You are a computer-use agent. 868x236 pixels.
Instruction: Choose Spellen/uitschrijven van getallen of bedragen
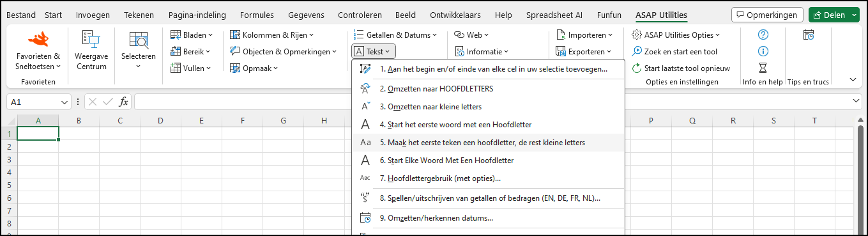pyautogui.click(x=488, y=198)
